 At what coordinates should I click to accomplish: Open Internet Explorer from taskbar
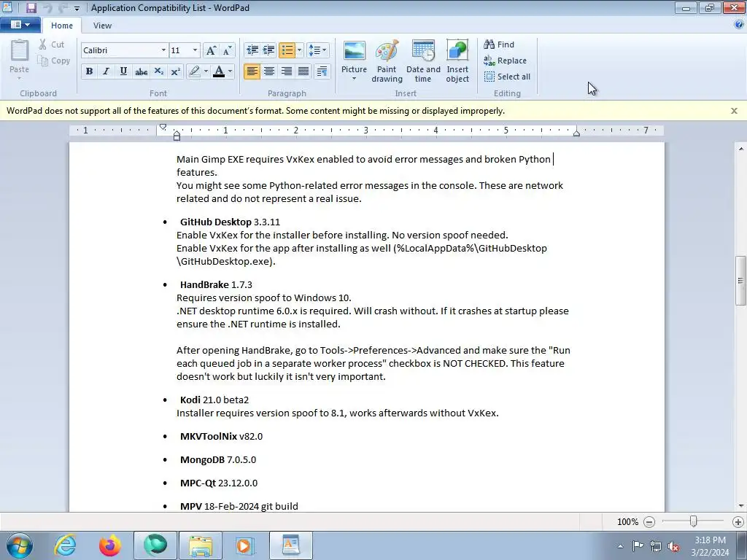(65, 545)
